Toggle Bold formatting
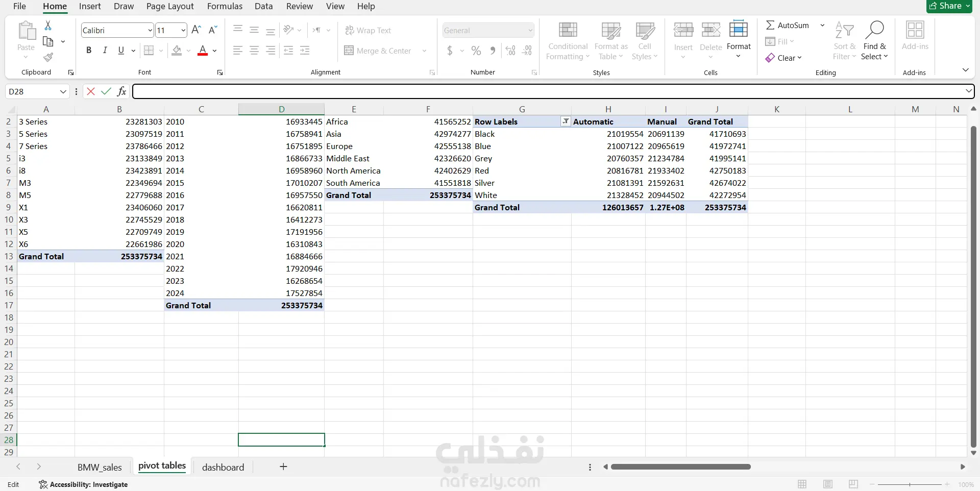Screen dimensions: 980x491 coord(89,51)
